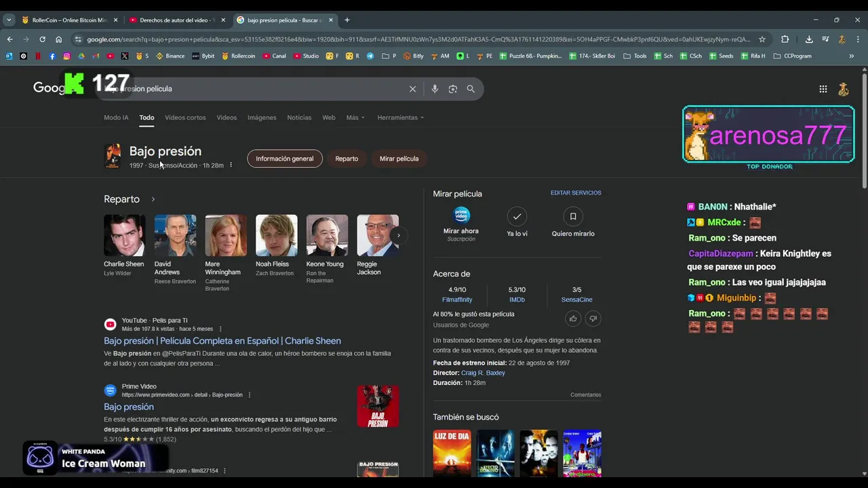Bookmark this page with the star icon
Screen dimensions: 868x488
pyautogui.click(x=762, y=39)
